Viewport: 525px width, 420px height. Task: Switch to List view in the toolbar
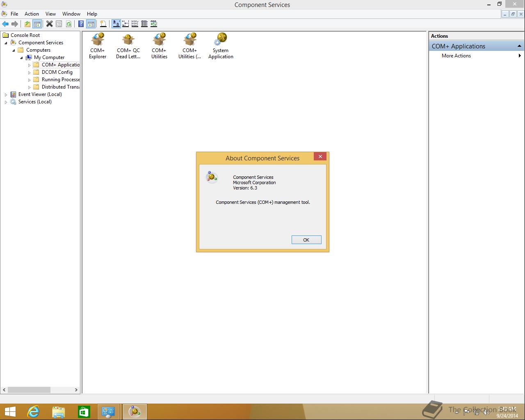pos(135,24)
